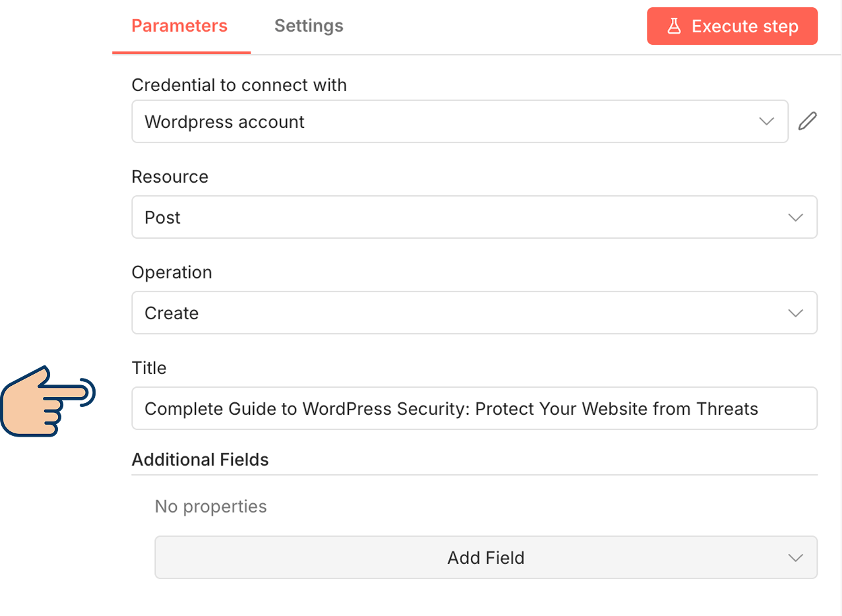Open the Wordpress account credential dropdown
The height and width of the screenshot is (616, 842).
click(448, 121)
